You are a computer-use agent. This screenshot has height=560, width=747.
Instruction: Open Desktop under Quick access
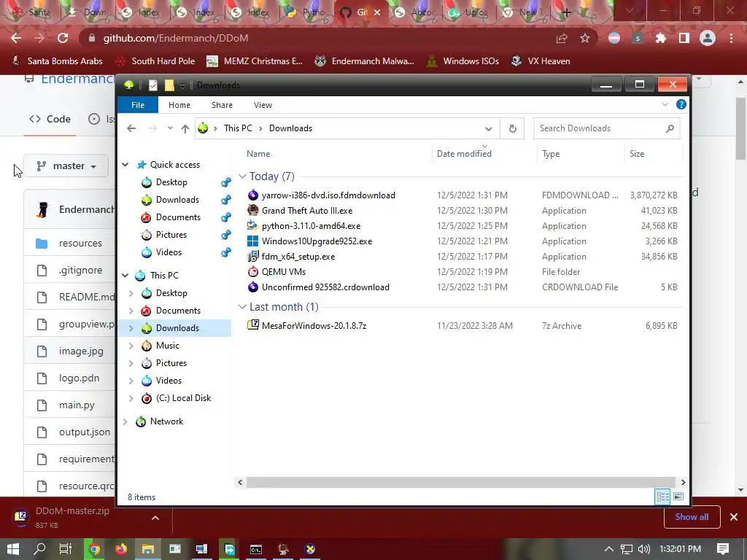(171, 182)
